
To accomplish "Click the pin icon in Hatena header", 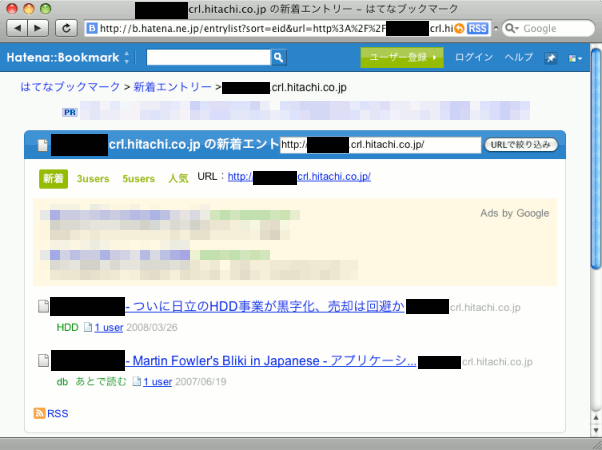I will coord(551,58).
